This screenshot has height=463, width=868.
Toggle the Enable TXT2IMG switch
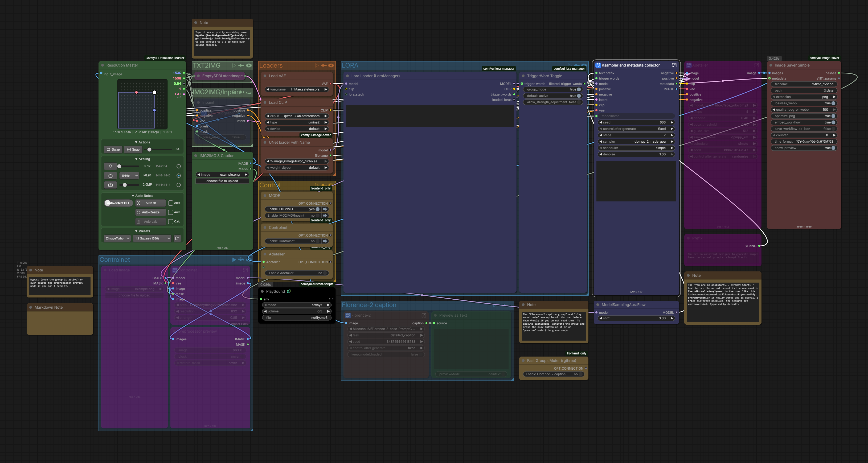(317, 209)
